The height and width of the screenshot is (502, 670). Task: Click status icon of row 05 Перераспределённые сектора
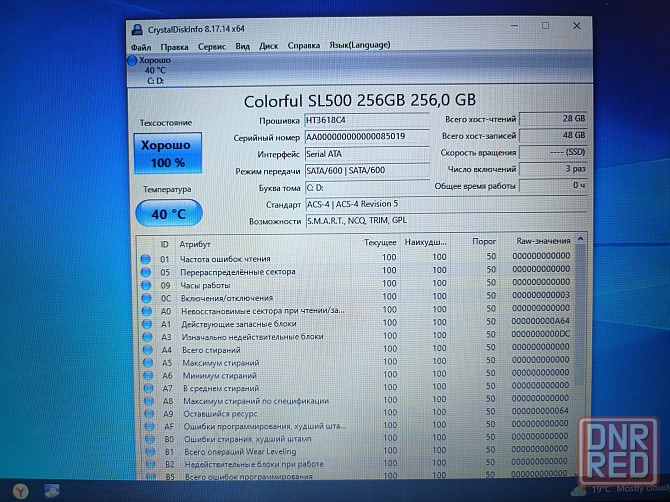146,272
